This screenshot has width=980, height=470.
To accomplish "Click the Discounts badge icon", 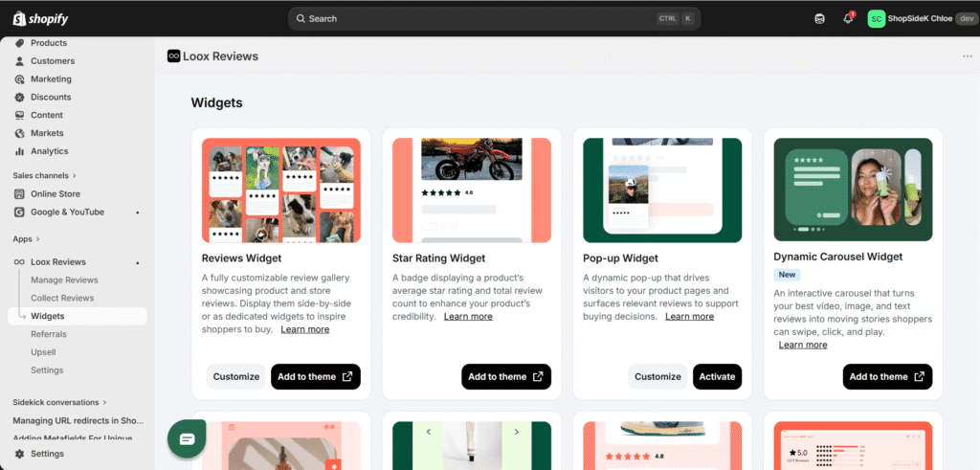I will tap(19, 98).
